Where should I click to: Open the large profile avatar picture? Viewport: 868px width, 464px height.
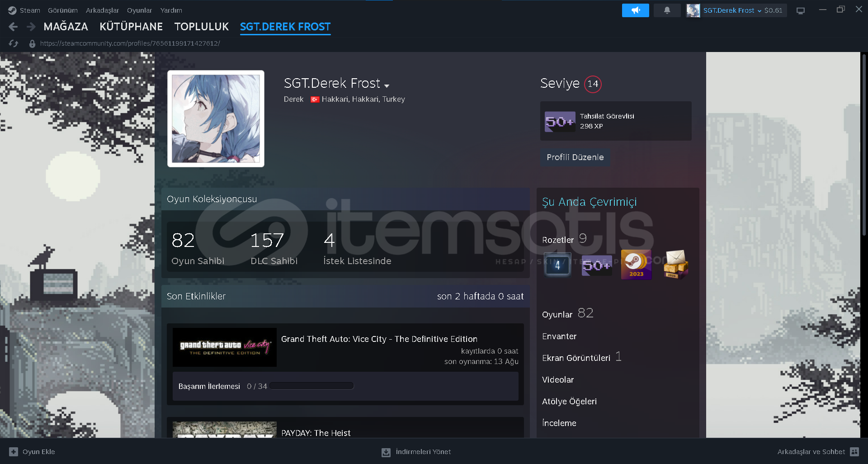point(216,118)
